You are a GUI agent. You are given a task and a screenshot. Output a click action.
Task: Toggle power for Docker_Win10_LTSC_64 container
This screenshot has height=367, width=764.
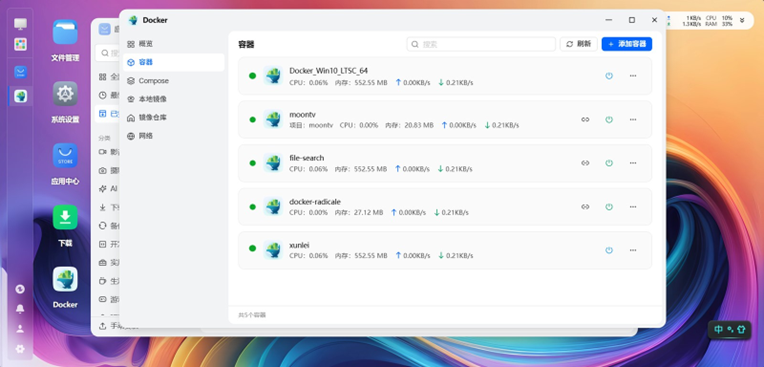(609, 76)
